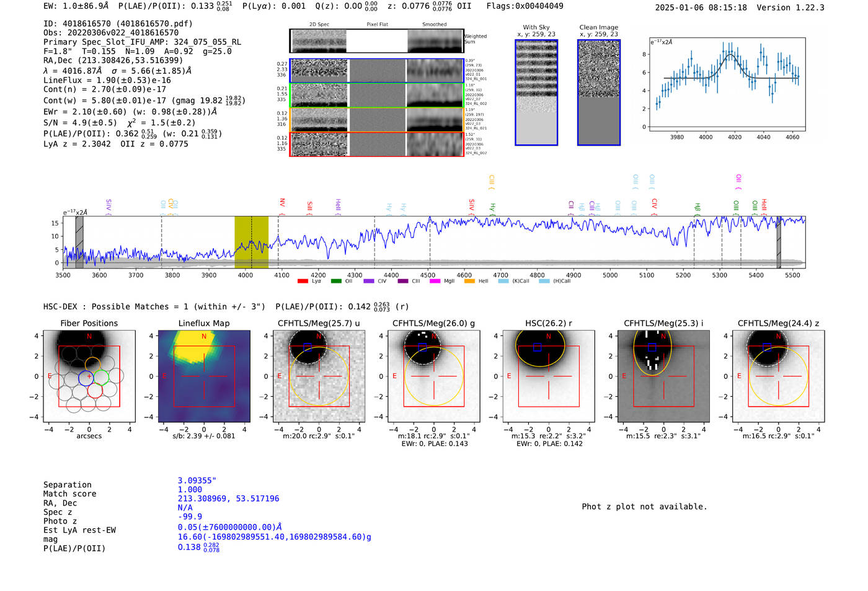Select the red-bordered fiber 2D spectrum
Viewport: 868px width, 591px height.
376,144
